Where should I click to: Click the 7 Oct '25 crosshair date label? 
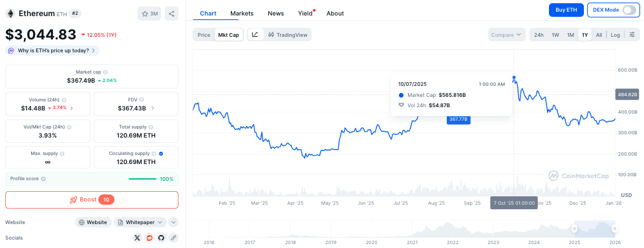(x=514, y=203)
